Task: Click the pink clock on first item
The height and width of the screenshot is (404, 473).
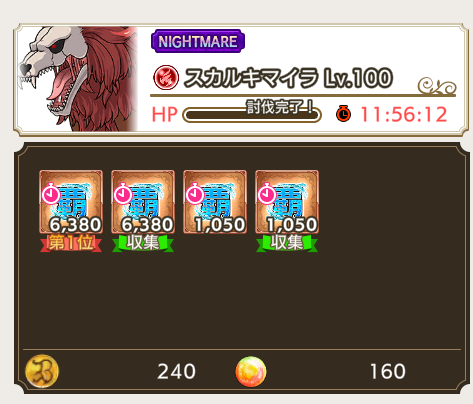Action: point(51,193)
